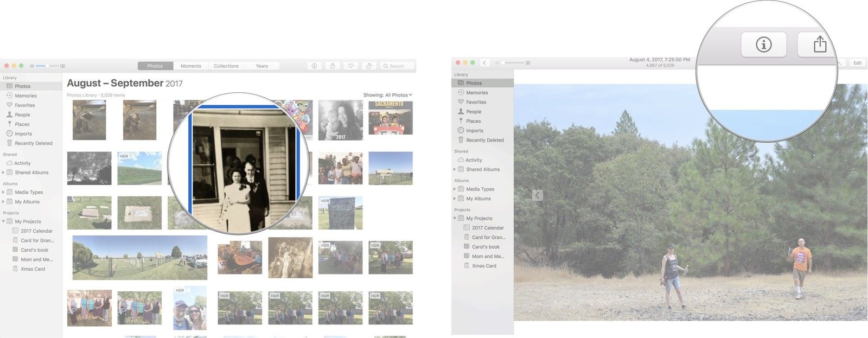Click the heart Favorite toolbar button
Screen dimensions: 868x338
(x=350, y=66)
